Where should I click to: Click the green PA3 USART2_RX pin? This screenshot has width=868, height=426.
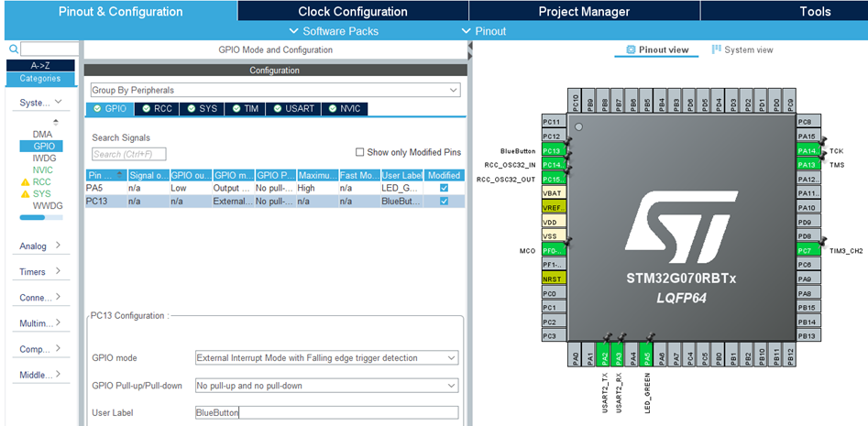[619, 355]
